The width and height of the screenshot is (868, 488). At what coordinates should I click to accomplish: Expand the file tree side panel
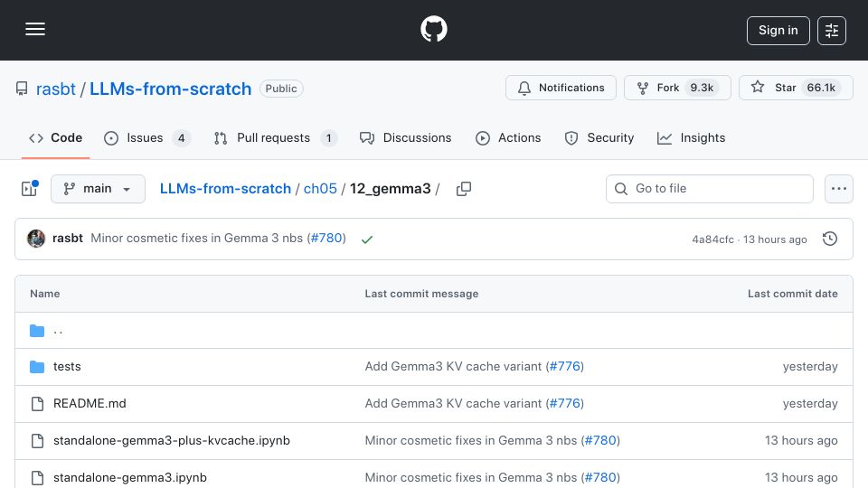coord(29,189)
